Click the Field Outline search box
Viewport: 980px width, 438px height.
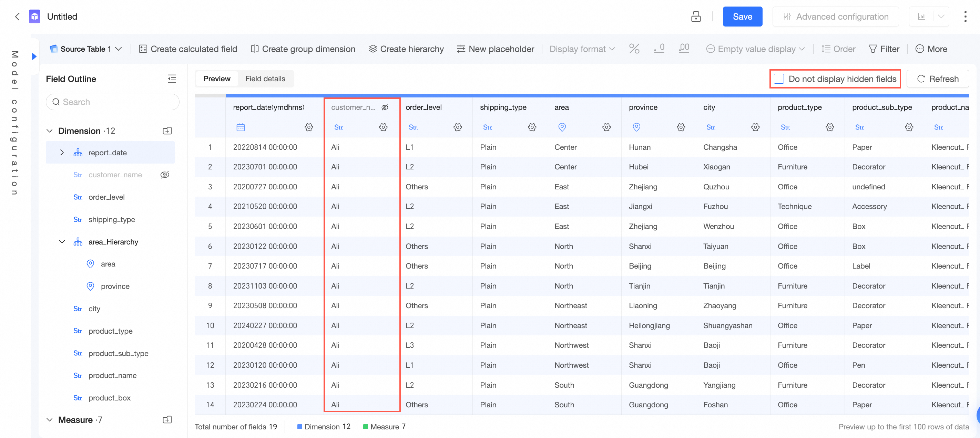click(113, 102)
